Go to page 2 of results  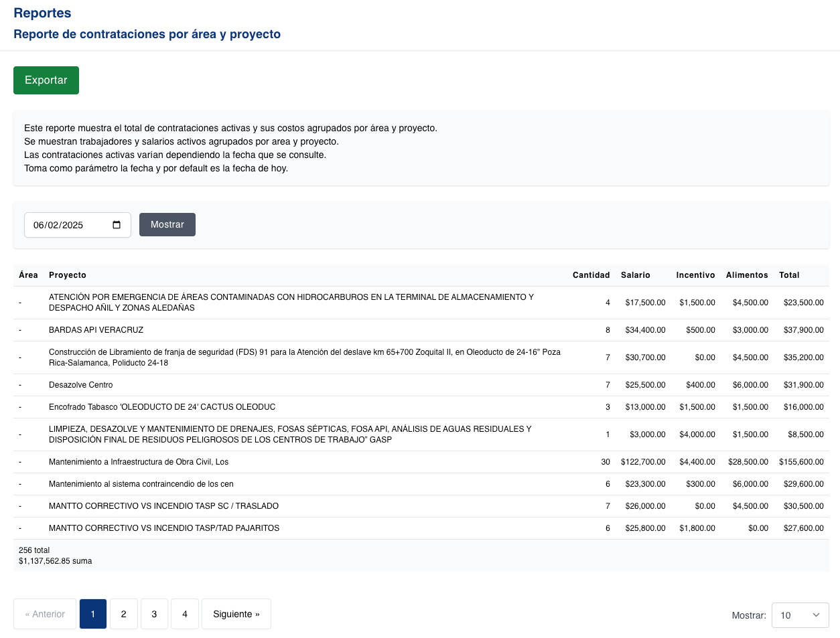click(x=123, y=614)
